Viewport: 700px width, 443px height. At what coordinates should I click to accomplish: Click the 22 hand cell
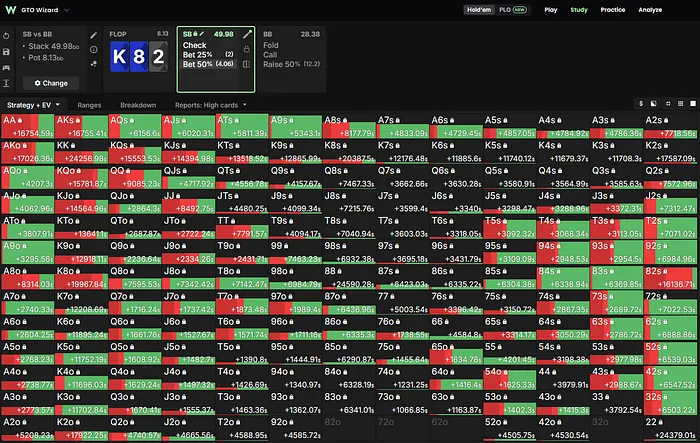[x=670, y=428]
